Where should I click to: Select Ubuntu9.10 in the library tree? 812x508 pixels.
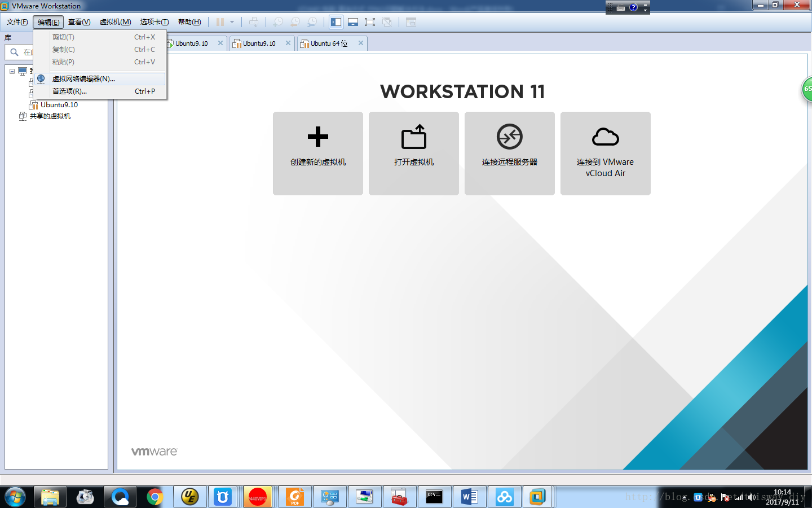[x=59, y=105]
